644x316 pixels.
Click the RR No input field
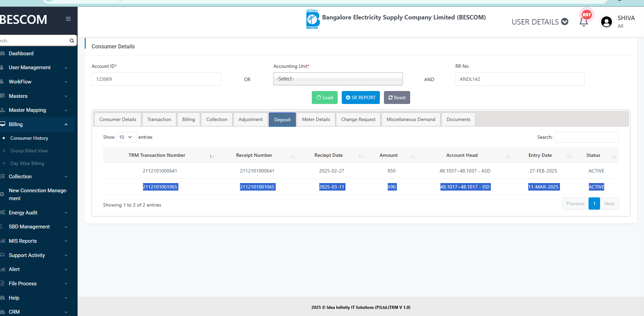[x=520, y=79]
